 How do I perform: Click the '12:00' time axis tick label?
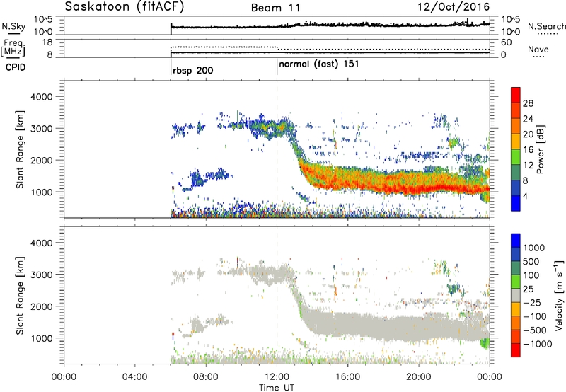(x=277, y=377)
